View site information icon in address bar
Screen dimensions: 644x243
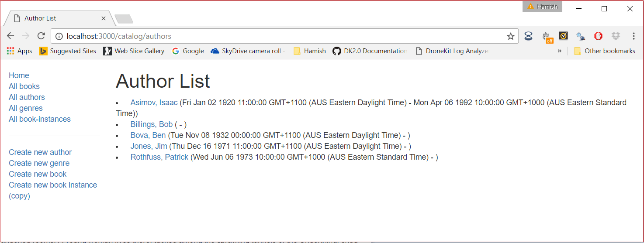click(59, 36)
